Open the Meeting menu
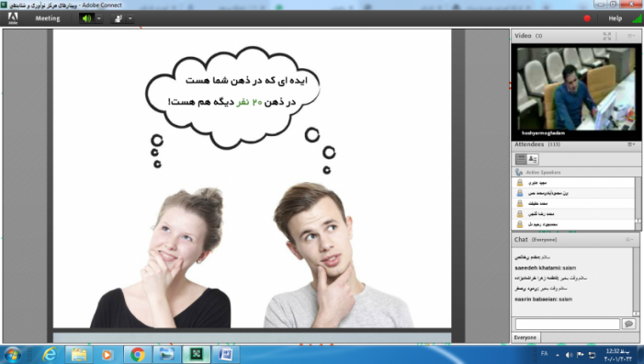The width and height of the screenshot is (644, 364). pyautogui.click(x=48, y=18)
